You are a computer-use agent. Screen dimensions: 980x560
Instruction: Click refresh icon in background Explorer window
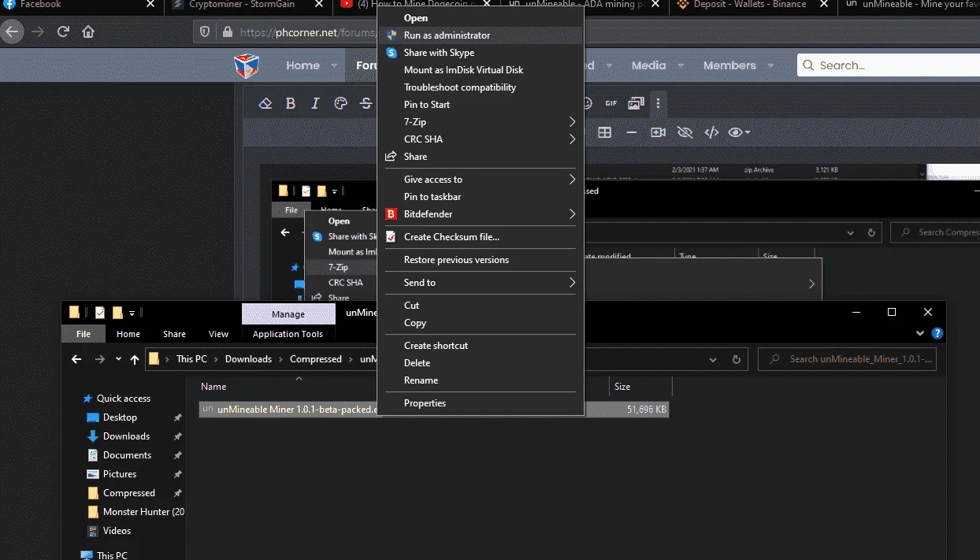[x=871, y=233]
